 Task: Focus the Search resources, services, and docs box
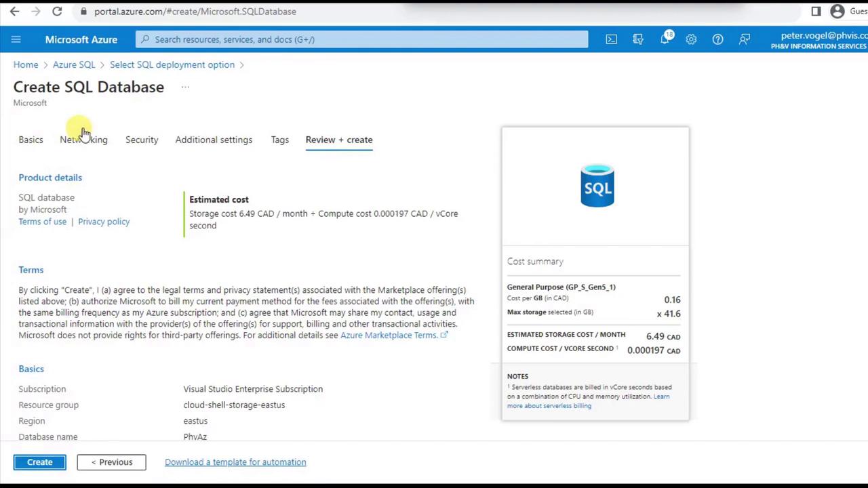pos(362,39)
